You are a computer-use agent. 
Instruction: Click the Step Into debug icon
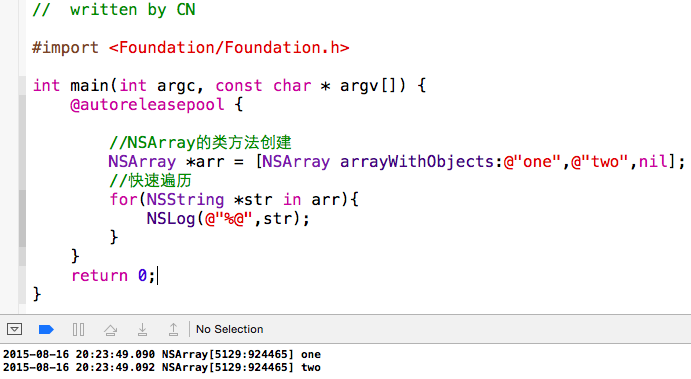click(x=142, y=329)
